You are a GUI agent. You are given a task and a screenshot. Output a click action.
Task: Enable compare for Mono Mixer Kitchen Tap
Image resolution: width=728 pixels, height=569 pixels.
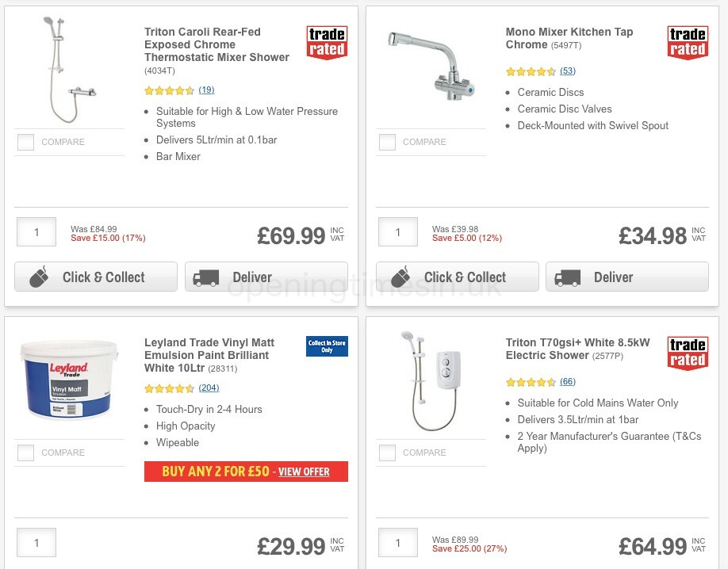[x=386, y=142]
